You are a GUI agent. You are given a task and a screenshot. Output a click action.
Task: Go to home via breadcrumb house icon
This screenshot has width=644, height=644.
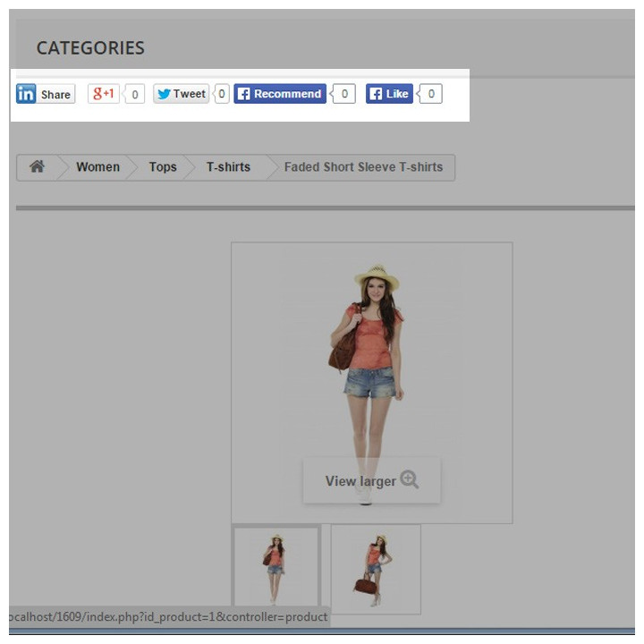click(x=37, y=166)
